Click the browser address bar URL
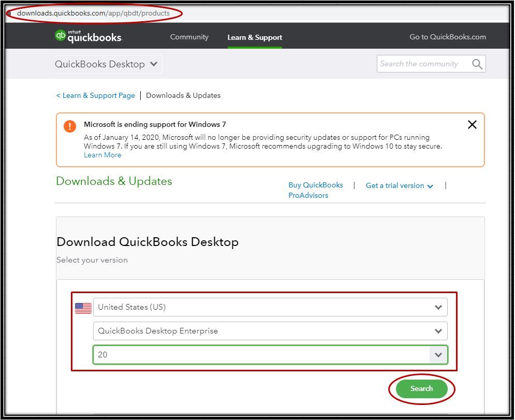The height and width of the screenshot is (420, 515). [93, 13]
